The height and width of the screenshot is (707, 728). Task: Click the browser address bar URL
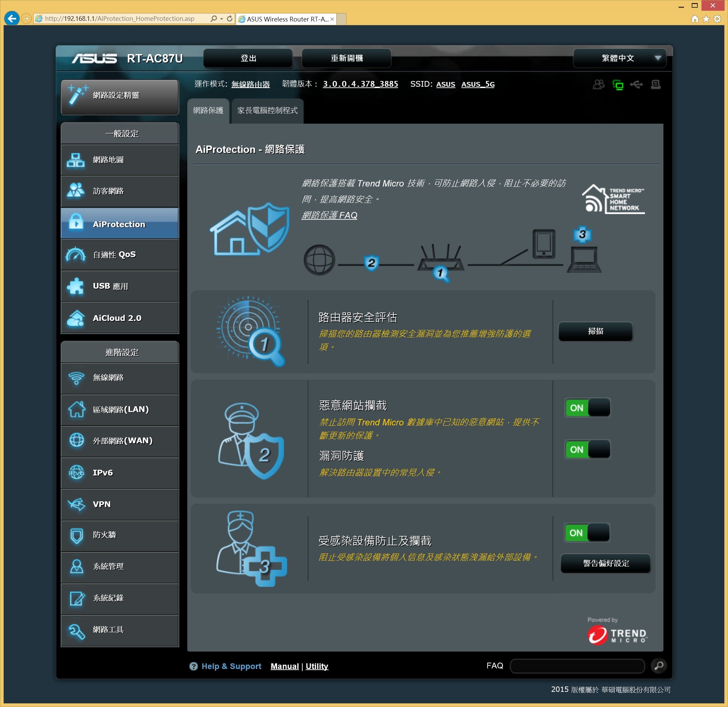(x=120, y=18)
